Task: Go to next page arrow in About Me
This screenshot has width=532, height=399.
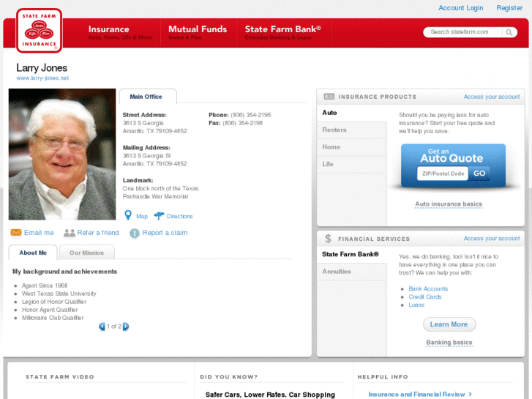Action: 126,327
